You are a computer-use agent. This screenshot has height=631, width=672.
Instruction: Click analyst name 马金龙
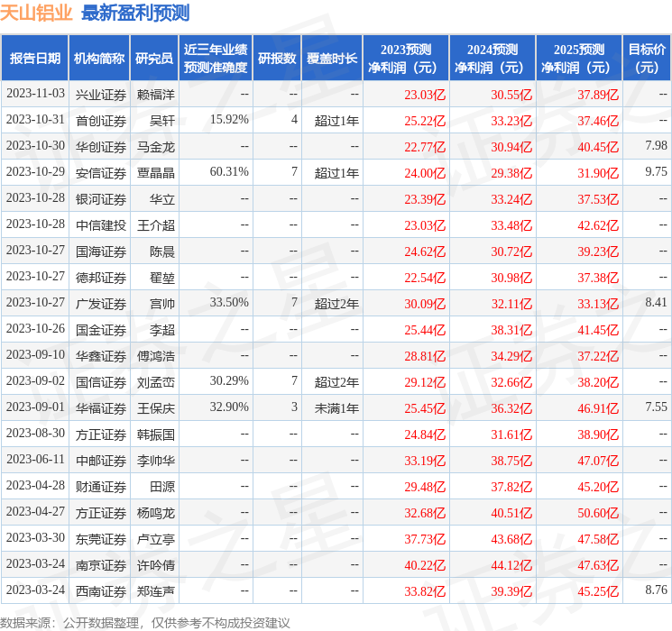pyautogui.click(x=155, y=147)
